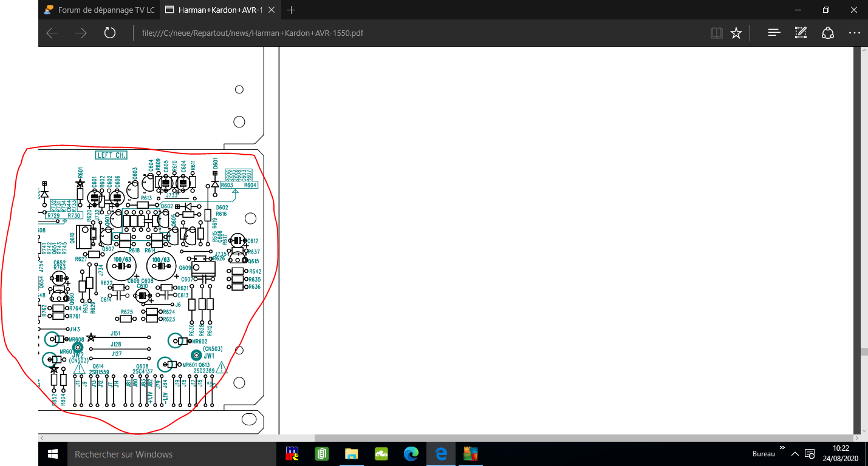Select legacy Edge icon in taskbar
This screenshot has height=466, width=868.
(441, 454)
